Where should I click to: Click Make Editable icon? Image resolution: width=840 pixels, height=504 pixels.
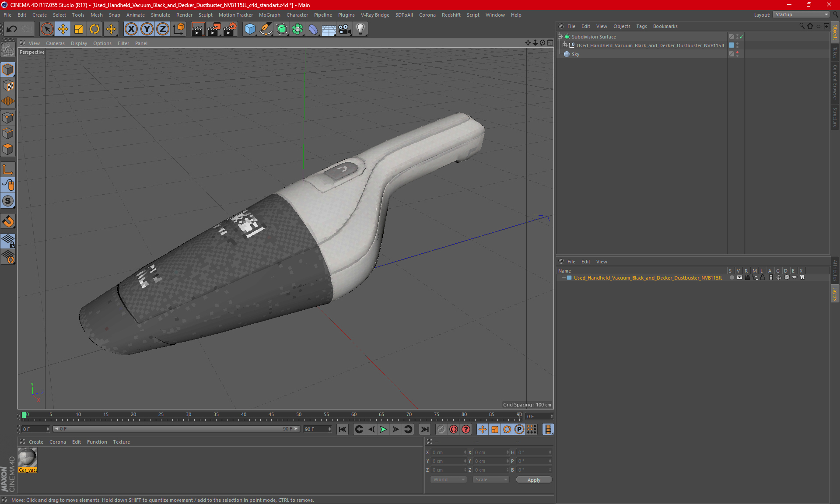click(8, 50)
